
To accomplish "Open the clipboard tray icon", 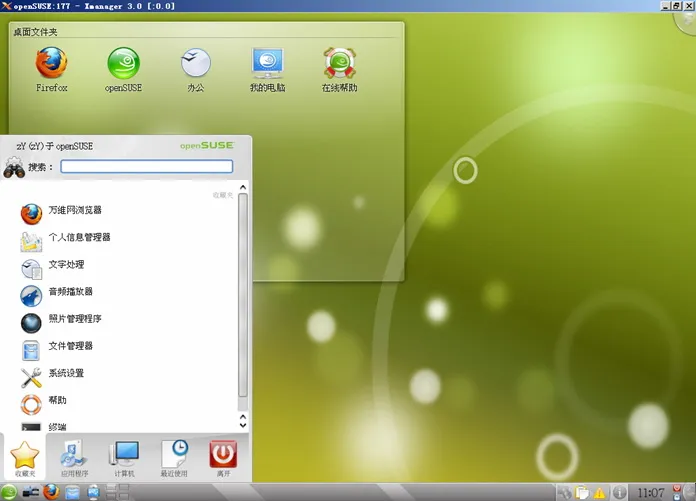I will (x=582, y=493).
